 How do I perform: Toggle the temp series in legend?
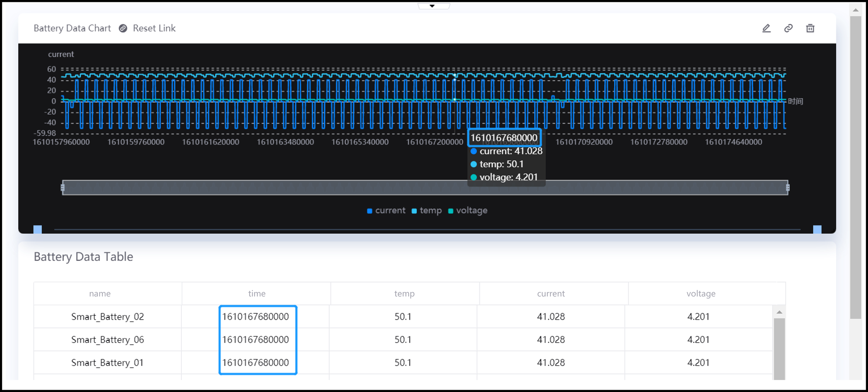point(427,211)
